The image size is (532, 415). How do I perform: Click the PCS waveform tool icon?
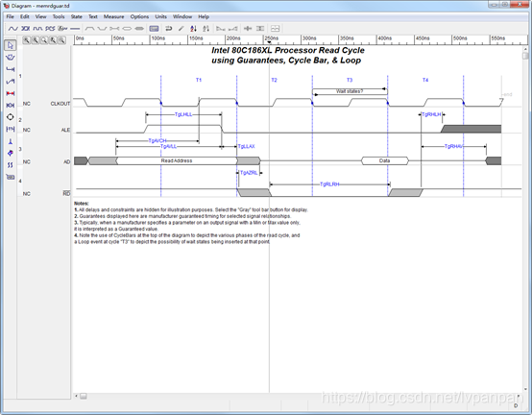point(50,29)
